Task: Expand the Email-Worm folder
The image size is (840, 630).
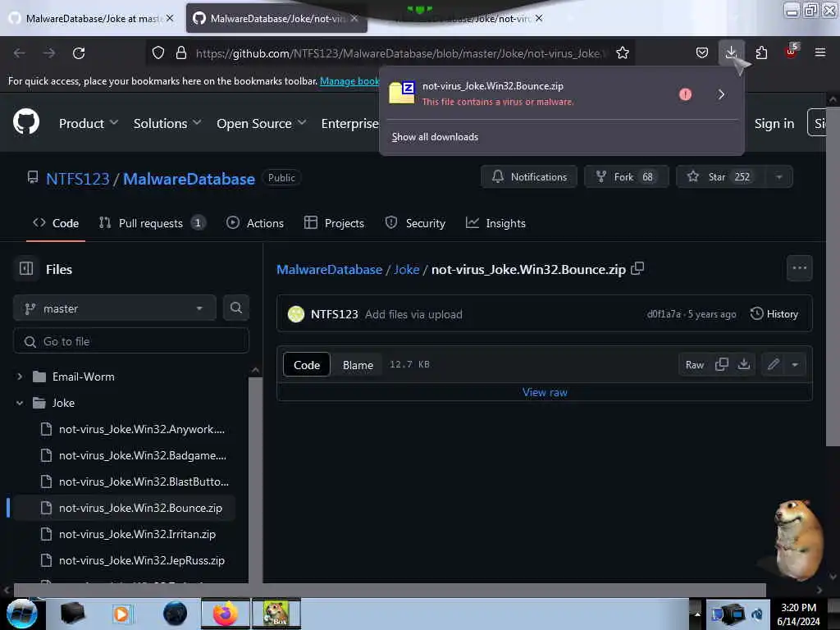Action: [x=20, y=377]
